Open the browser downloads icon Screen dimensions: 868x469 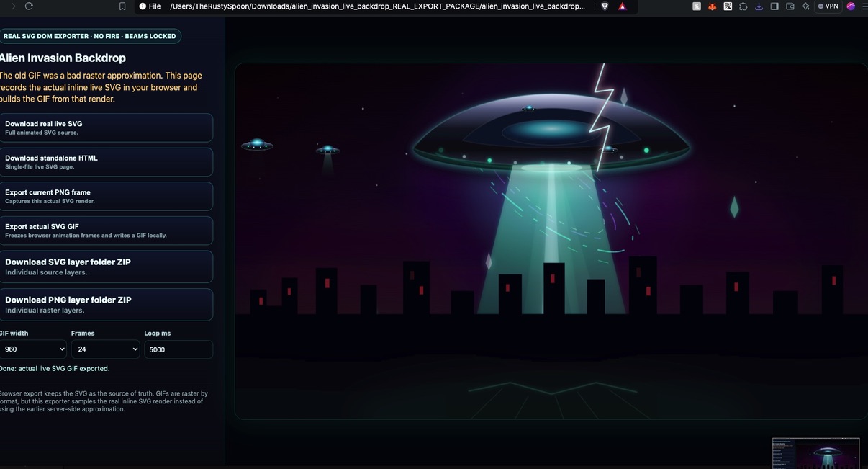(759, 6)
